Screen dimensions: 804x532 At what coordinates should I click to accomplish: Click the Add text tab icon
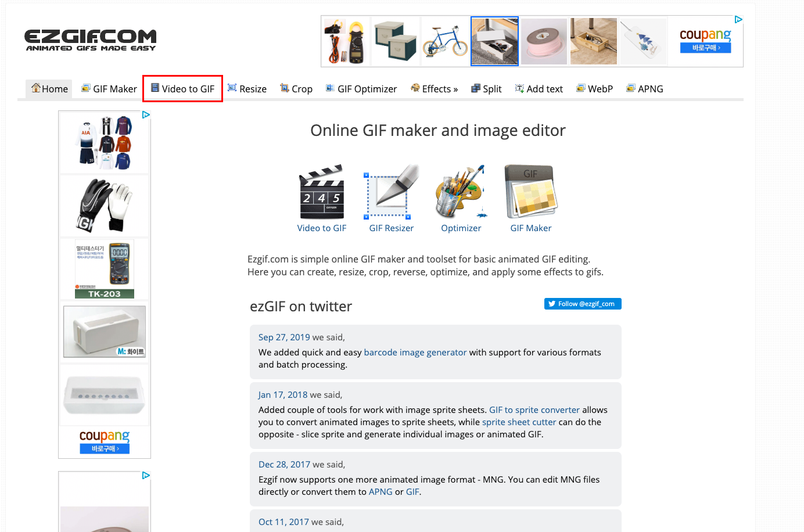click(x=519, y=88)
